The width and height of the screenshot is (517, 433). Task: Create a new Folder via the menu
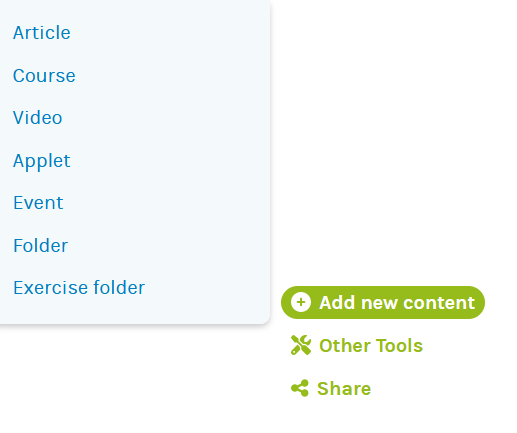[40, 246]
